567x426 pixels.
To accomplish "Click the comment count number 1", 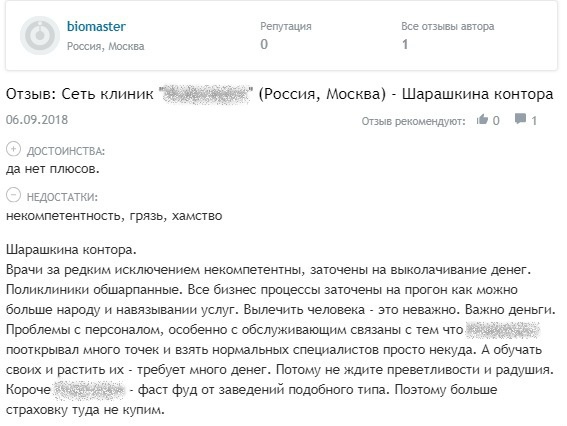I will tap(534, 121).
